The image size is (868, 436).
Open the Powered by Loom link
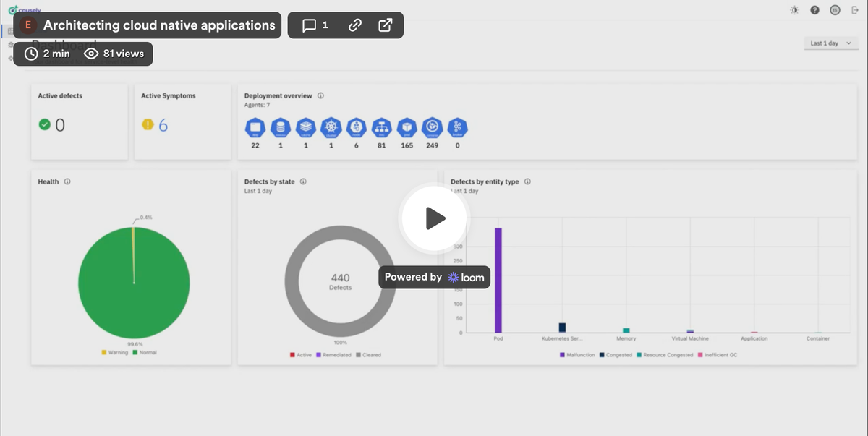coord(434,277)
